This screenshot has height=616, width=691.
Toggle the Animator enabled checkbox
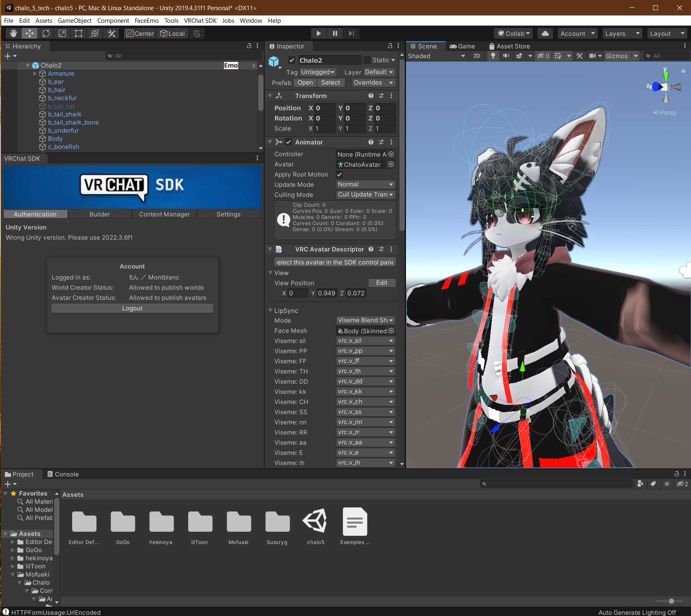coord(288,142)
